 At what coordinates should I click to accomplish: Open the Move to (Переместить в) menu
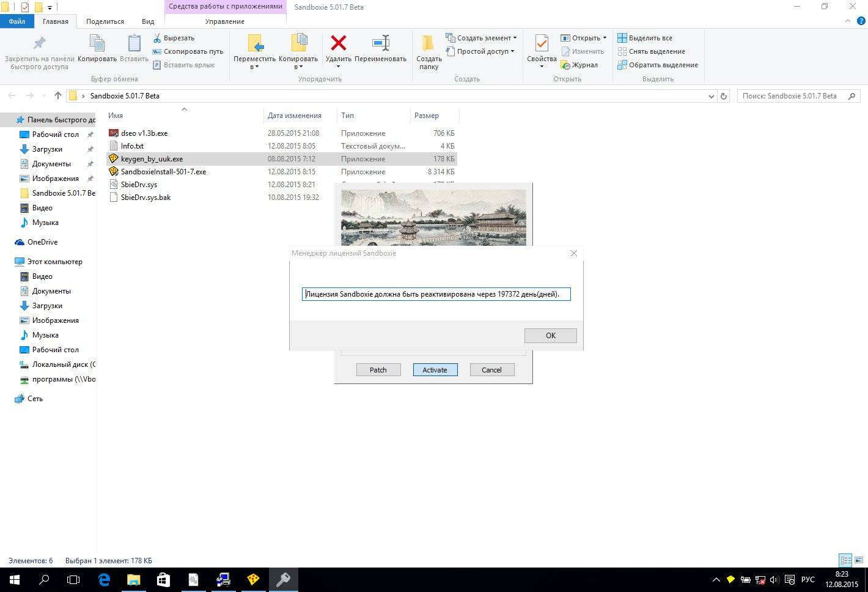click(254, 52)
